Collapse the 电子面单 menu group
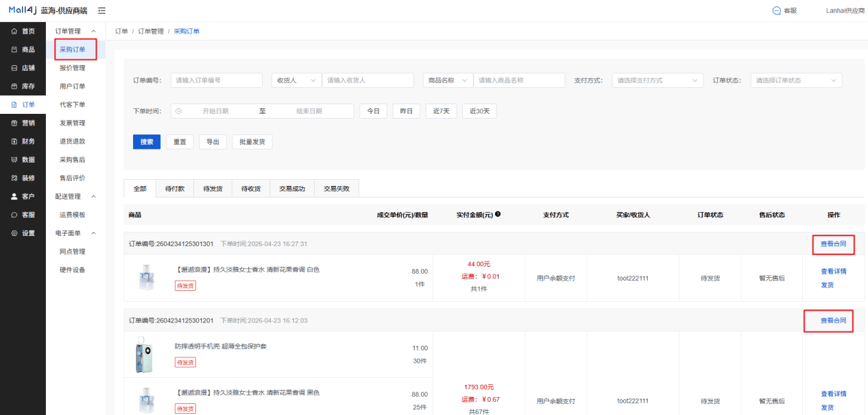 click(x=94, y=233)
